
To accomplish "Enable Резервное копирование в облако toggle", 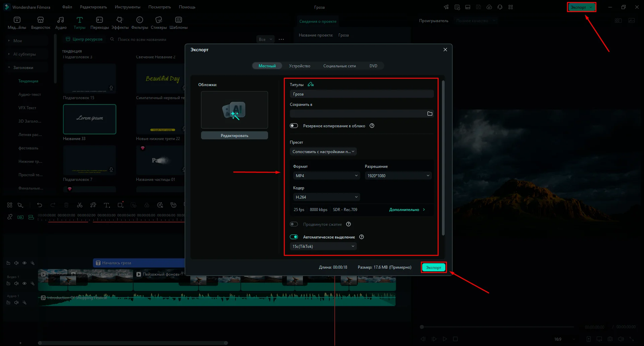I will coord(294,126).
